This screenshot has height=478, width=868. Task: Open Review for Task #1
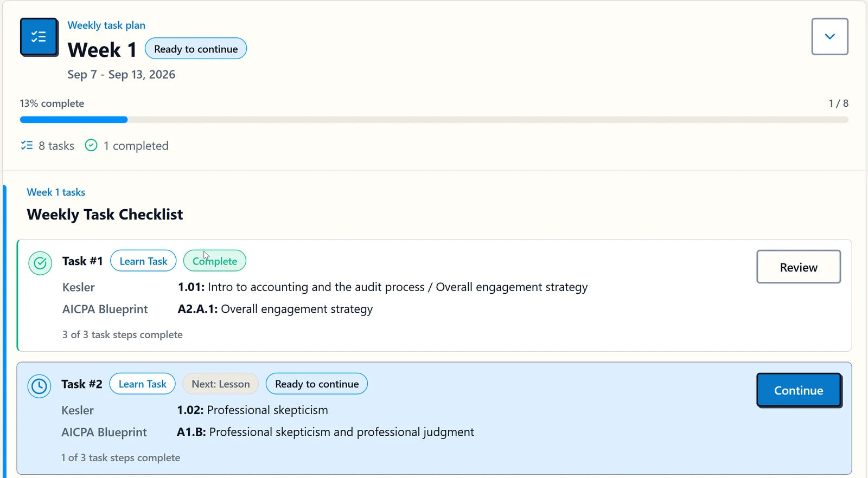pyautogui.click(x=799, y=267)
